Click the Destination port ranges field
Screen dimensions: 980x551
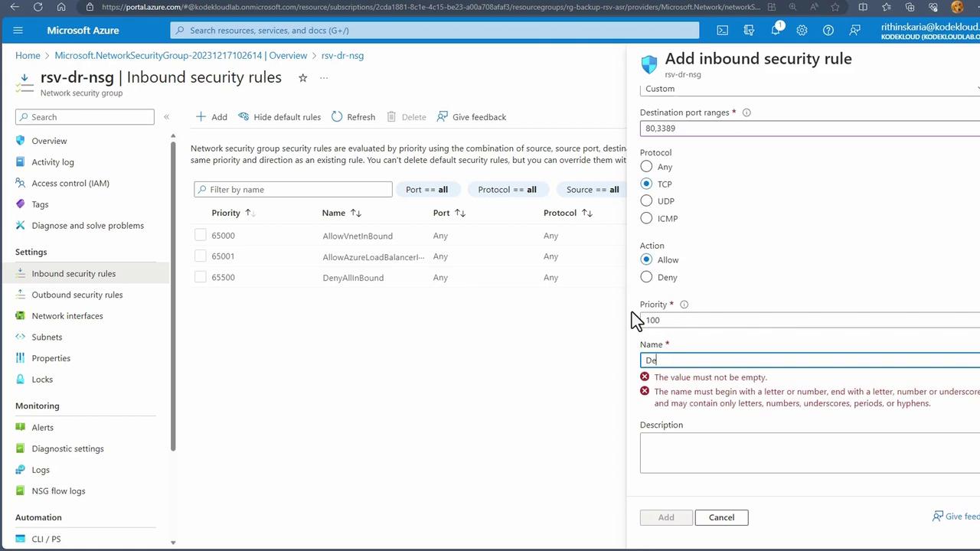point(810,129)
